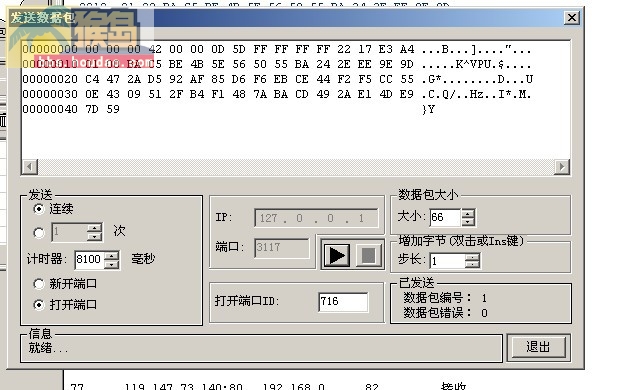Click the timer field showing 8100
This screenshot has width=636, height=390.
tap(89, 259)
